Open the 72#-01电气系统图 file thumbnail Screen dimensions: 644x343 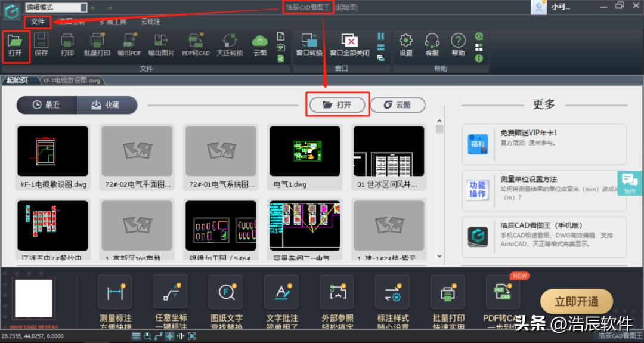tap(221, 151)
